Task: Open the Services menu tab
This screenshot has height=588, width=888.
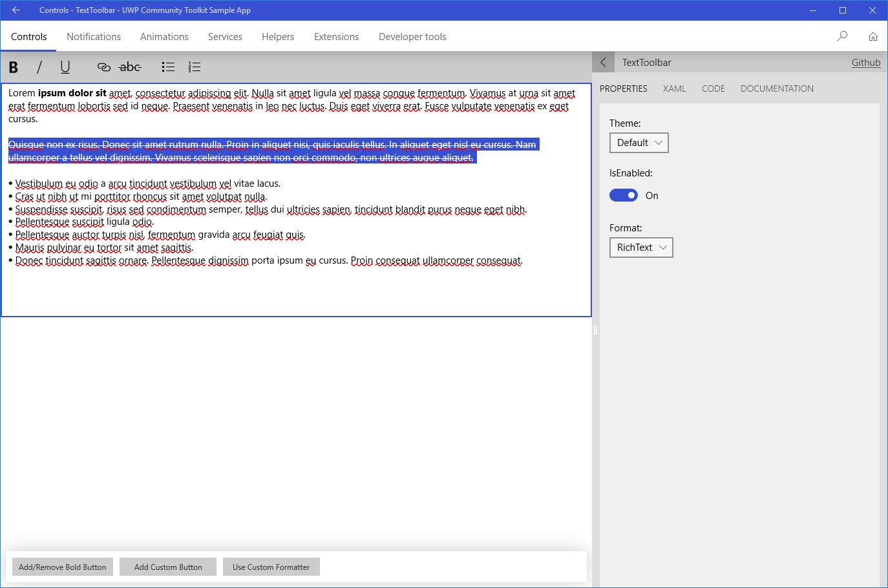Action: pos(225,37)
